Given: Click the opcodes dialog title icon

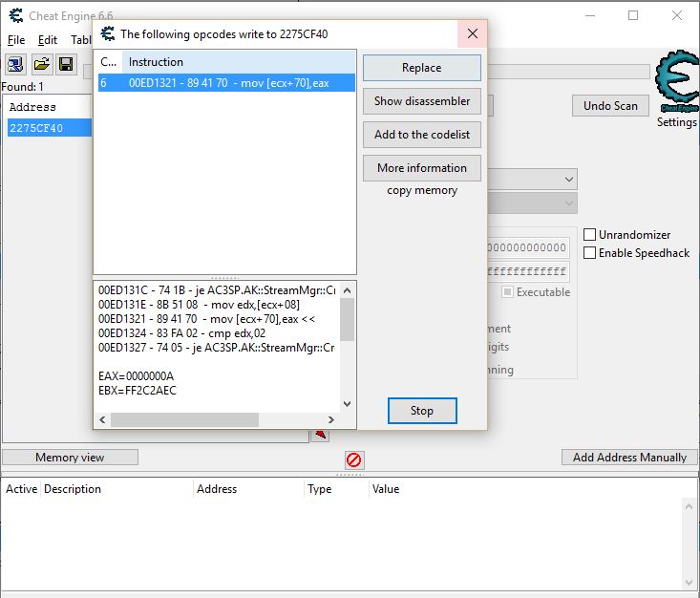Looking at the screenshot, I should tap(107, 33).
